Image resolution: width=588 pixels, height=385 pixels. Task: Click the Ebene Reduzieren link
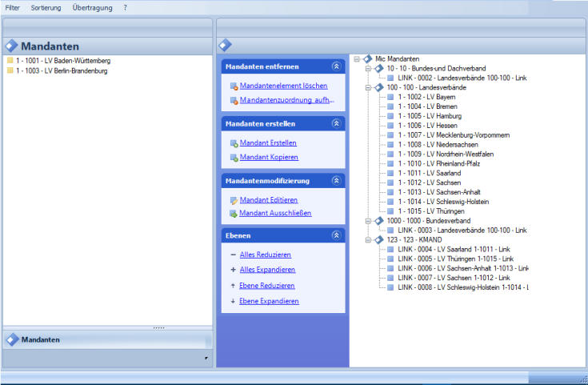(x=267, y=286)
